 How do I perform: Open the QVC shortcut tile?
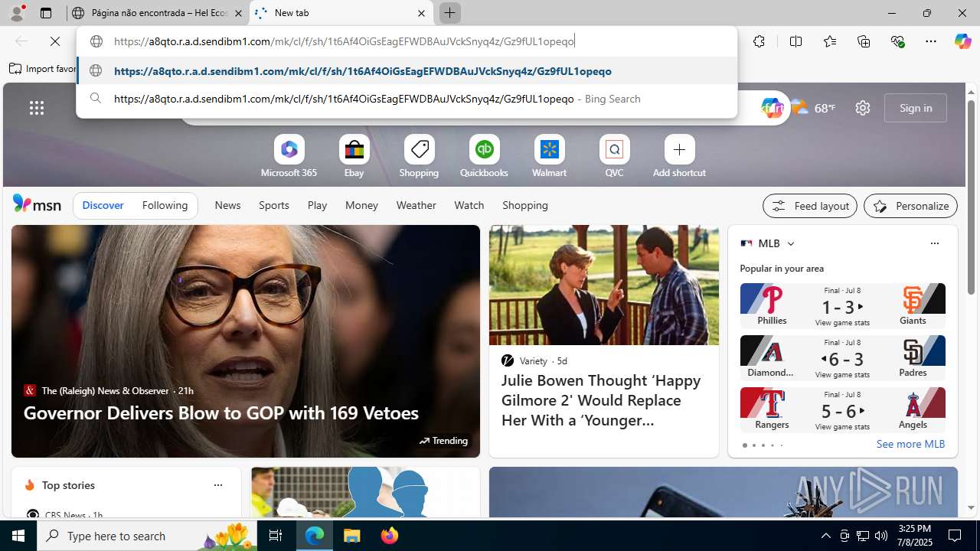(614, 158)
